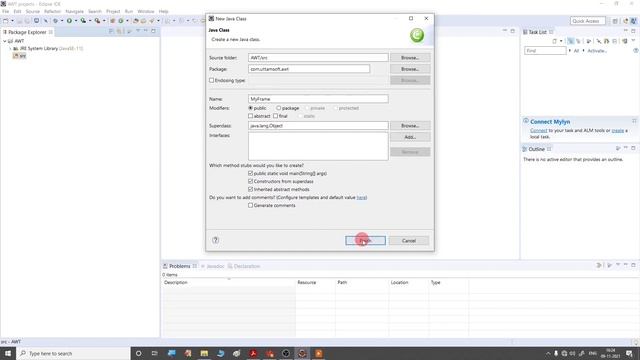Click the New toolbar icon

point(6,21)
